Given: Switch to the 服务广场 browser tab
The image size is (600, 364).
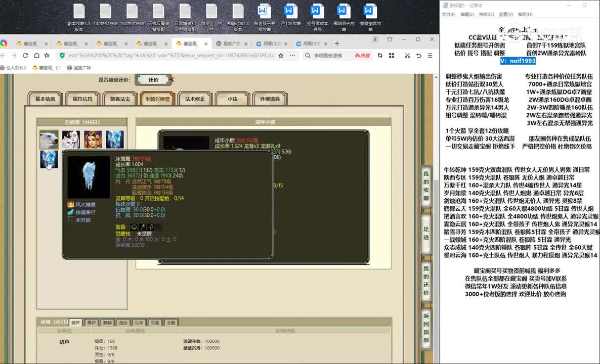Looking at the screenshot, I should coord(231,43).
